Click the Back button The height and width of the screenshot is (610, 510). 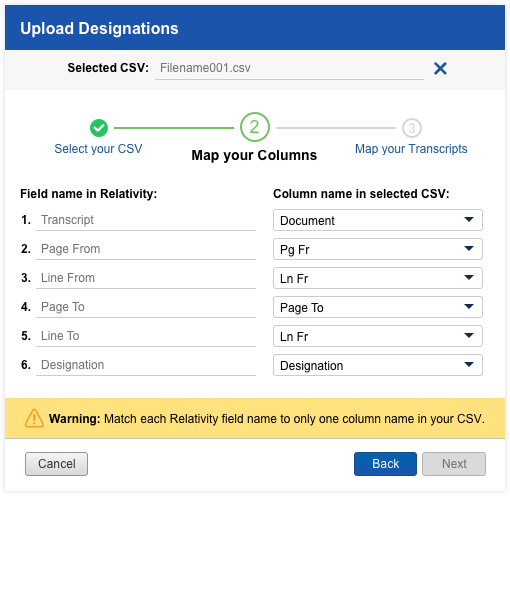click(x=385, y=464)
